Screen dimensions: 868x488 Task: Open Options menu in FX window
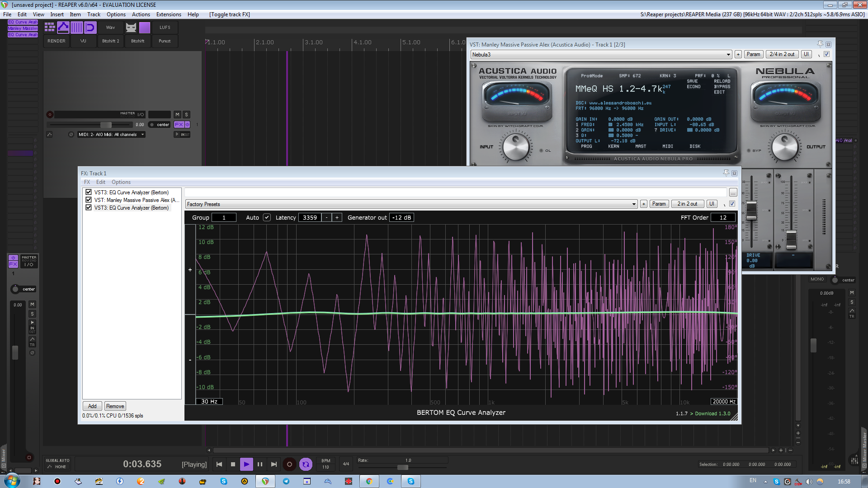[121, 182]
